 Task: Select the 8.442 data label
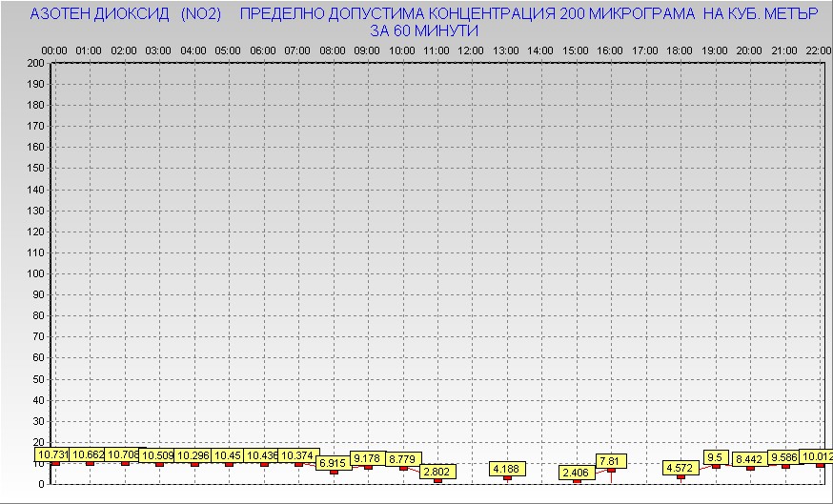point(750,459)
